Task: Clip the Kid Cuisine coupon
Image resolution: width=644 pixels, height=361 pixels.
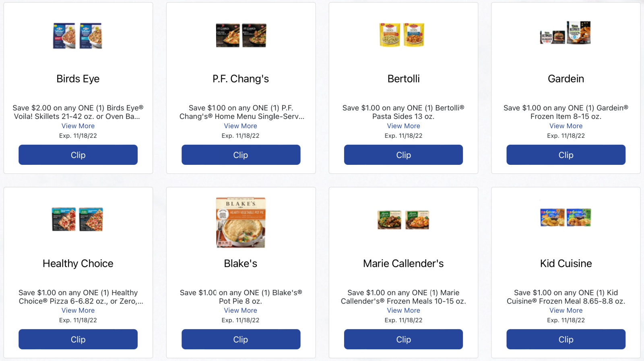Action: pos(566,339)
